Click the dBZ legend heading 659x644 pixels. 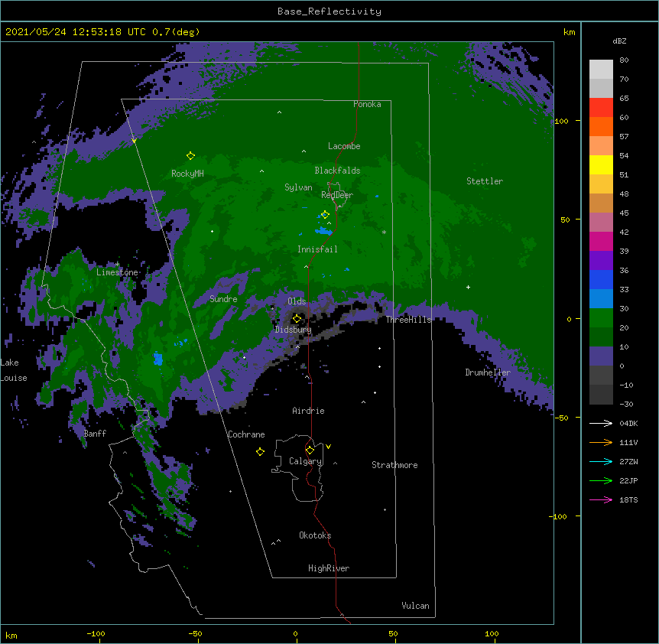[x=619, y=41]
